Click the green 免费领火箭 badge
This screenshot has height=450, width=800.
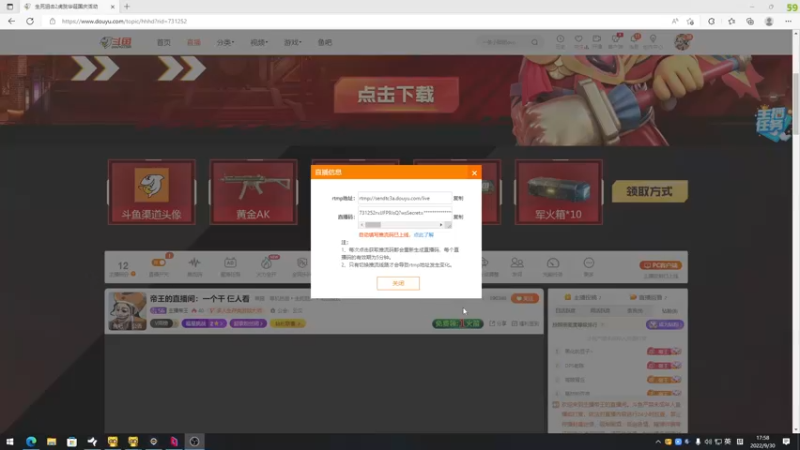coord(458,323)
